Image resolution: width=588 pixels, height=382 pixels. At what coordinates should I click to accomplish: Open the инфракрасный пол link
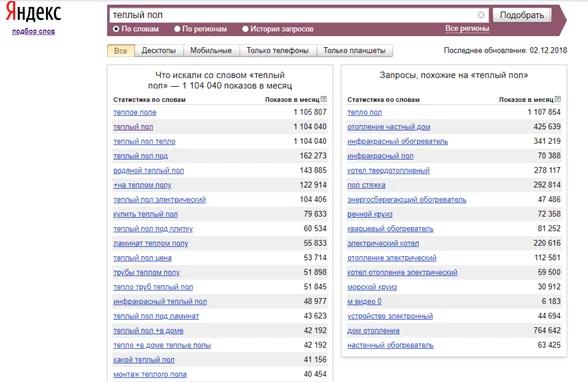380,156
